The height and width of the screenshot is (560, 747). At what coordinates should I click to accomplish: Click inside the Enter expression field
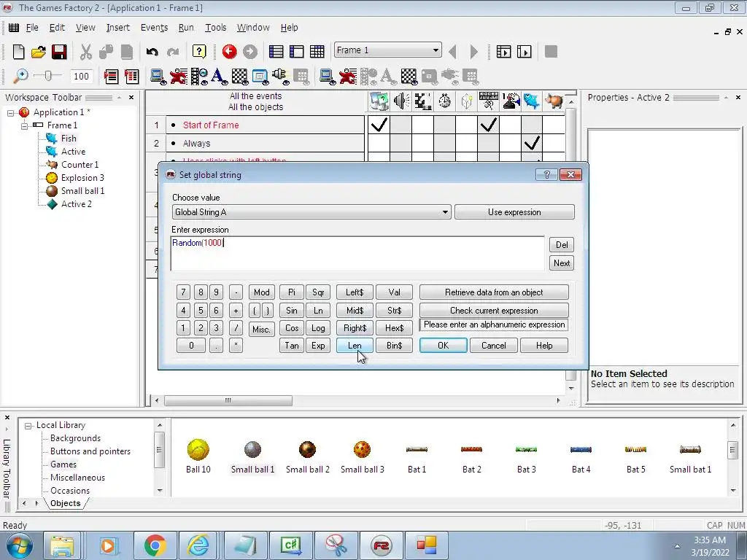click(x=357, y=253)
